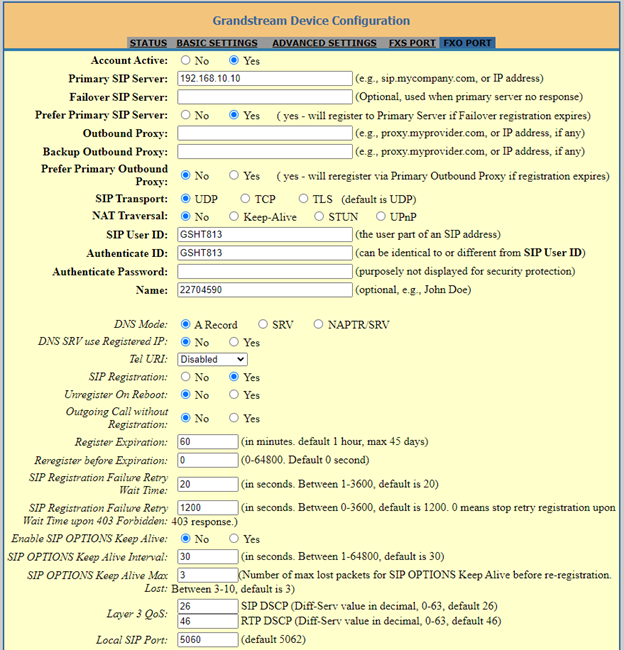Click the 403 Forbidden retry wait field
Screen dimensions: 624x650
208,508
